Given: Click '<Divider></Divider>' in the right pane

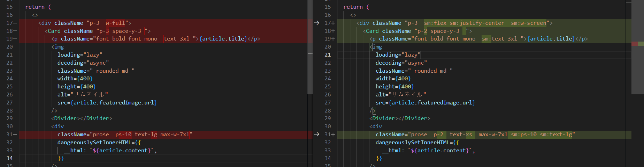Looking at the screenshot, I should click(x=400, y=118).
